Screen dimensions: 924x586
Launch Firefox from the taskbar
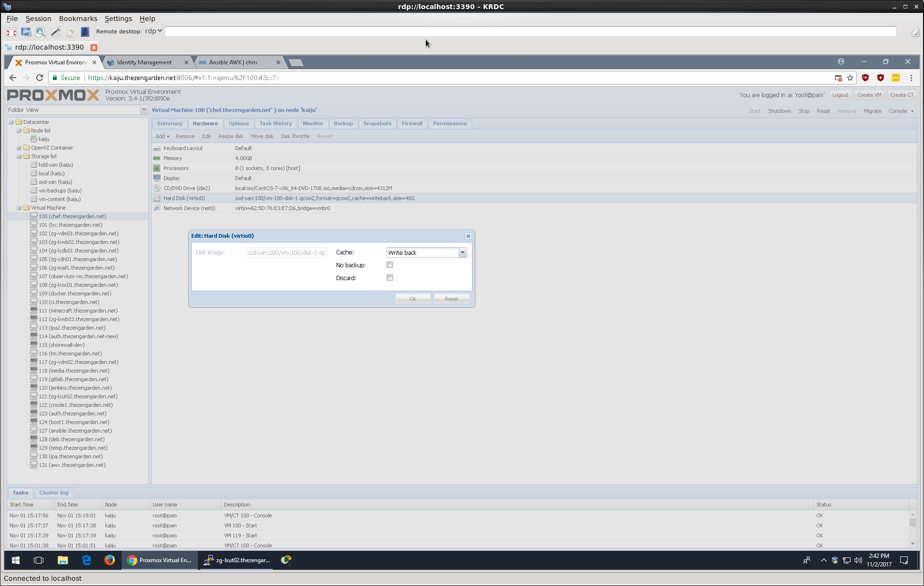(x=110, y=560)
